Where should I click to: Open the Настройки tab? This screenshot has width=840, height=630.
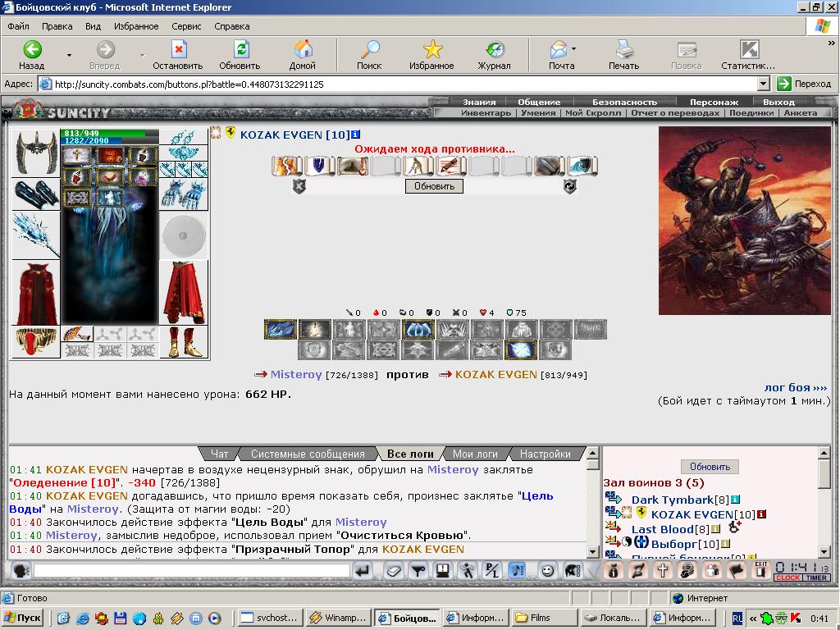click(x=546, y=454)
